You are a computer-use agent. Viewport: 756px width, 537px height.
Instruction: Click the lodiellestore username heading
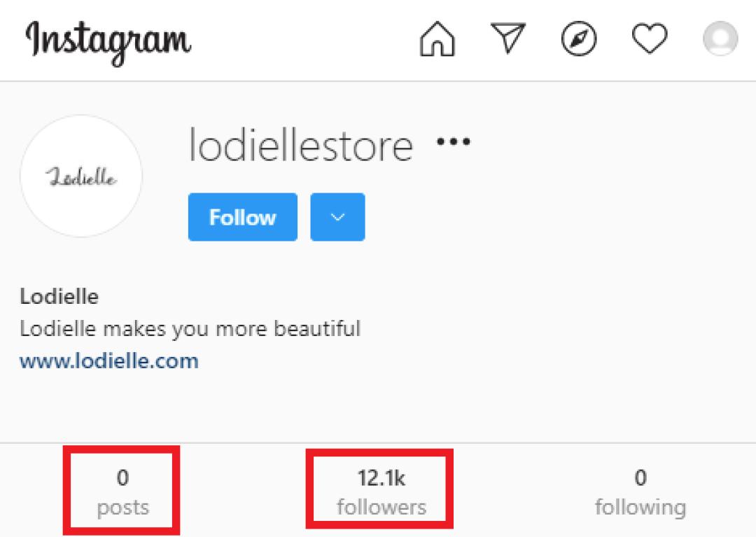click(301, 146)
